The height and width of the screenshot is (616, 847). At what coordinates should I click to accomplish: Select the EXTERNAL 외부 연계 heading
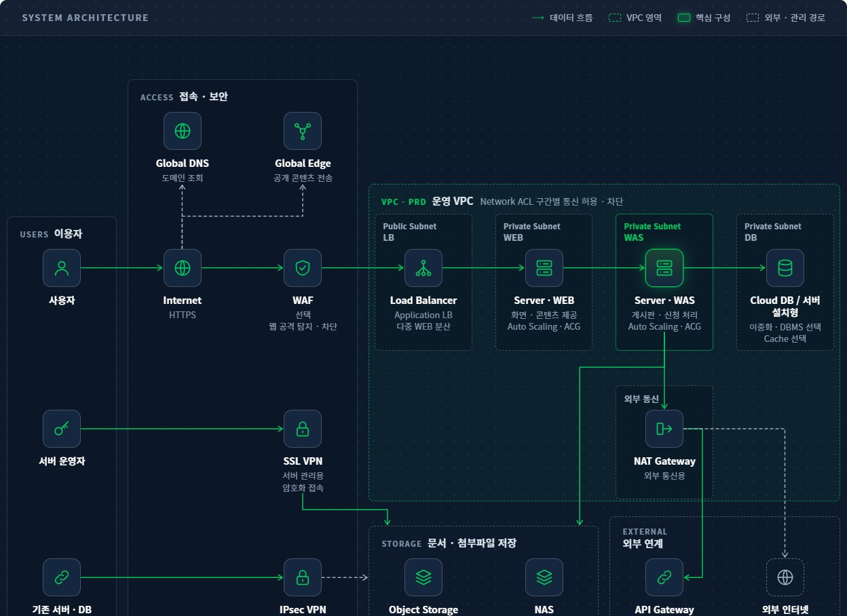(x=645, y=537)
